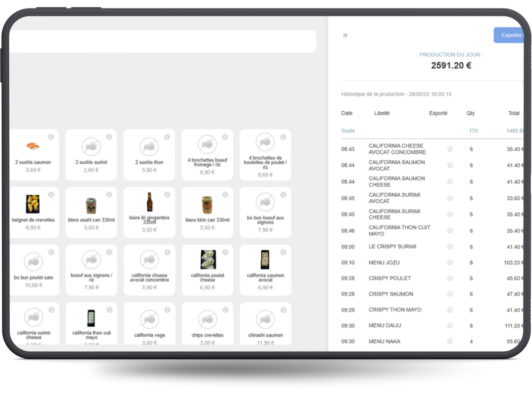
Task: Click info icon on 2 sushis saumon card
Action: pyautogui.click(x=51, y=137)
